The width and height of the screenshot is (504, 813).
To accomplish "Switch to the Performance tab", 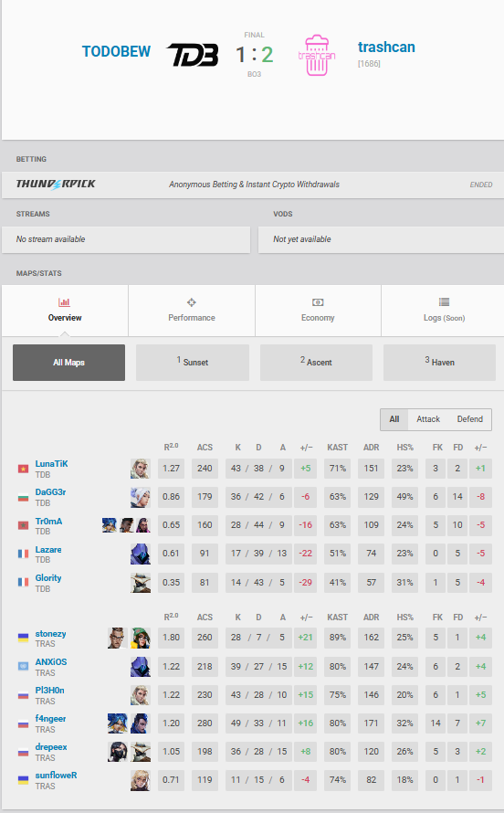I will point(192,311).
